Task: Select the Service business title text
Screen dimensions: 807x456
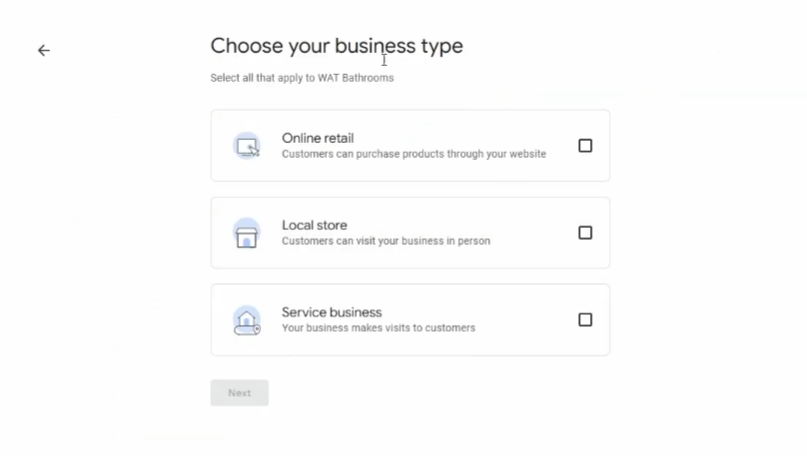Action: [331, 312]
